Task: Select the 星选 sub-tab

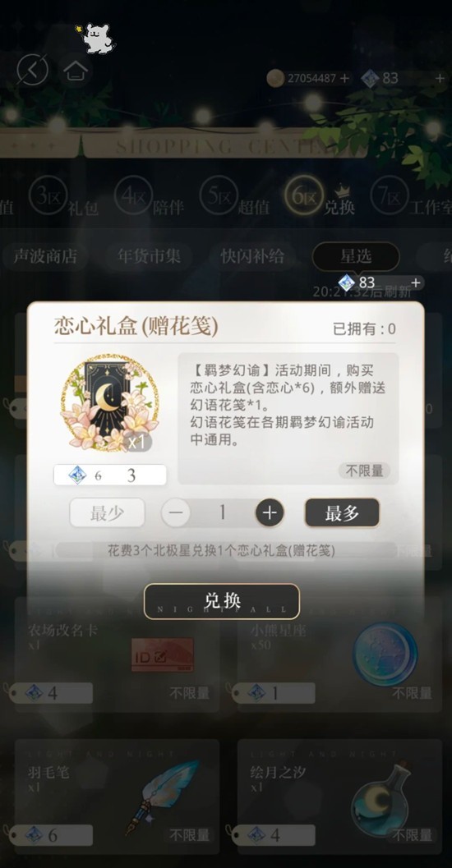Action: click(x=356, y=256)
